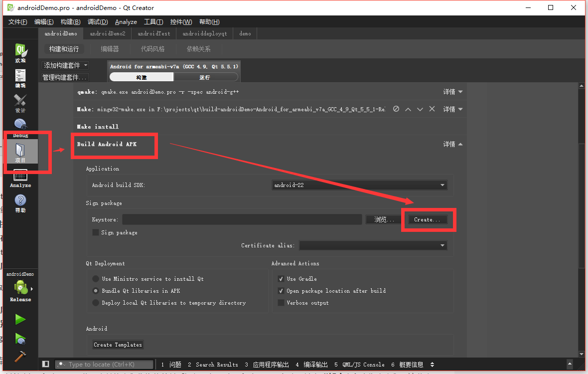
Task: Open the Dependencies tab
Action: (198, 49)
